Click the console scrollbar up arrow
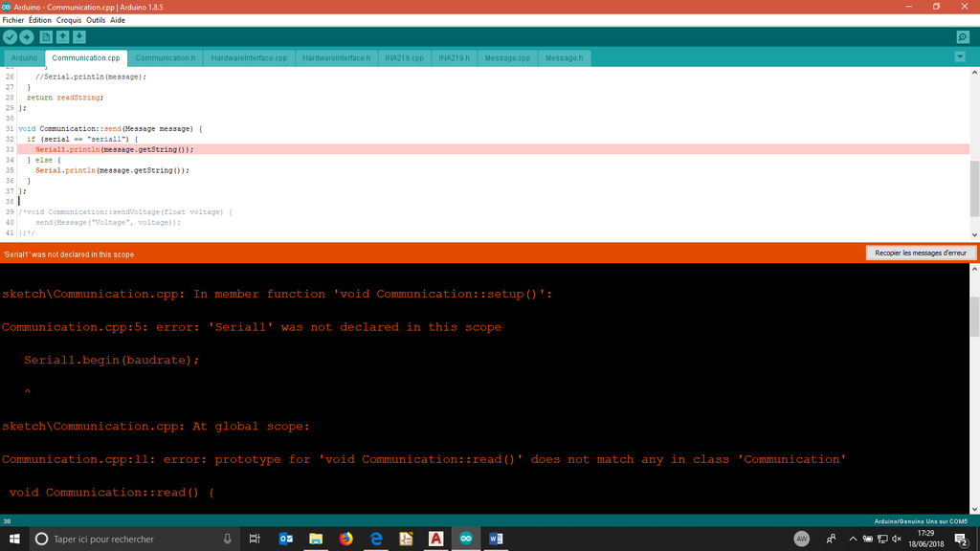The height and width of the screenshot is (551, 980). tap(974, 269)
